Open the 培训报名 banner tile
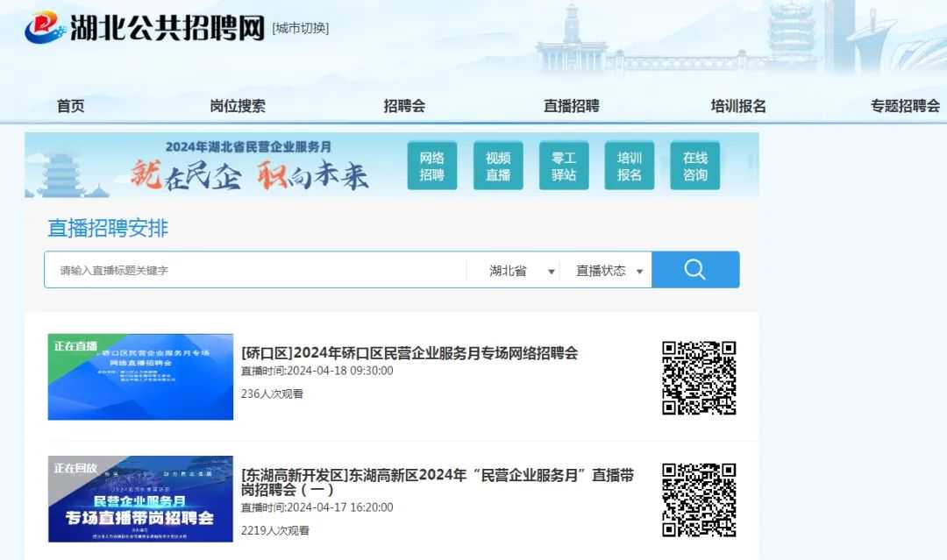947x560 pixels. click(x=630, y=167)
